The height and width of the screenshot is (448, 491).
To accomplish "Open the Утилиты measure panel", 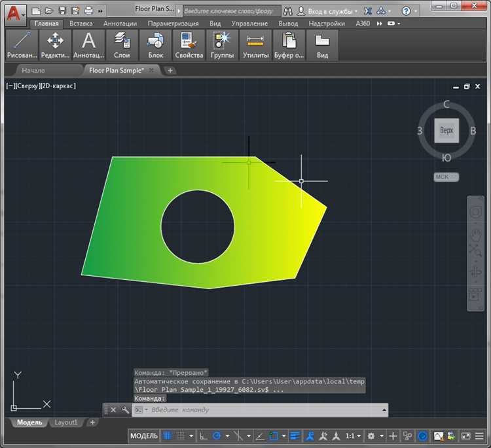I will [x=256, y=45].
